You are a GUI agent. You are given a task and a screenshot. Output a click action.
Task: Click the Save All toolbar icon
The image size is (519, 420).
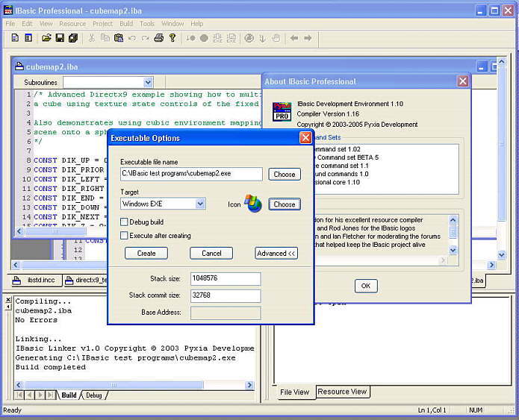(73, 38)
